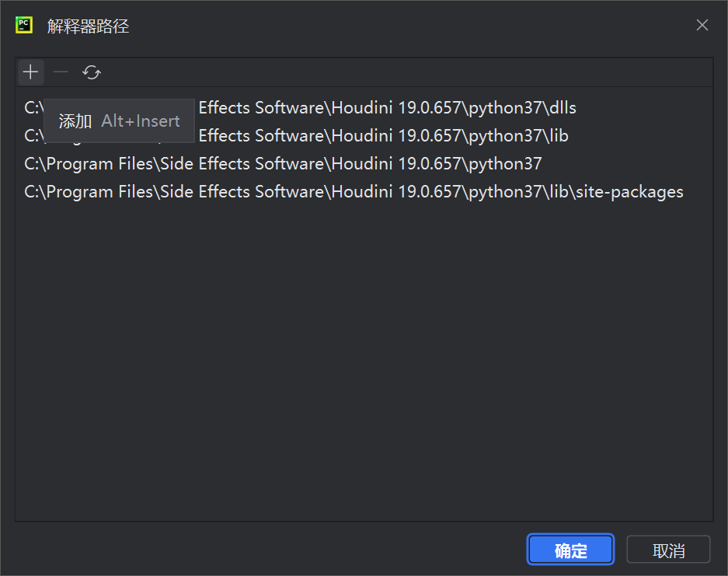Close the 解释器路径 dialog with the X
The image size is (728, 576).
702,25
